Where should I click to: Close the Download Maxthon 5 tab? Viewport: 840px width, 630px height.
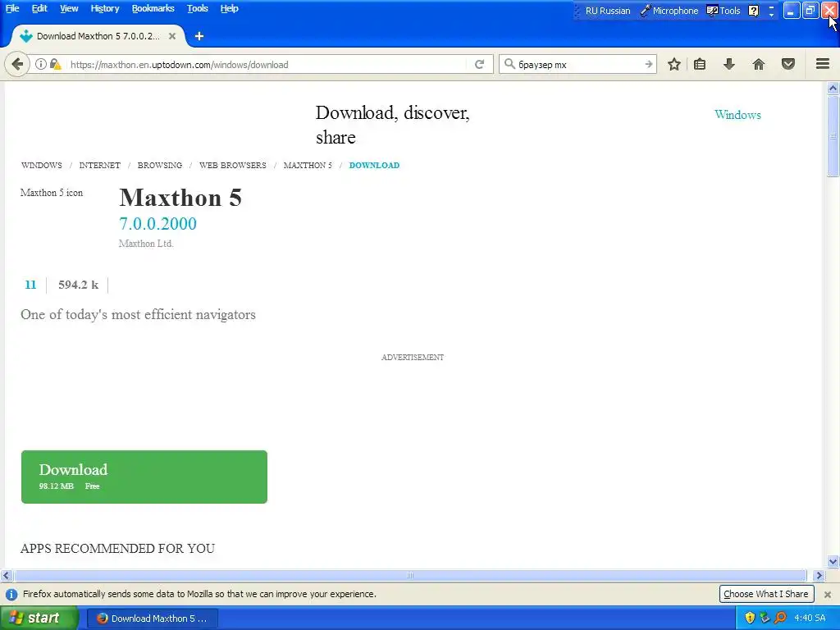tap(172, 36)
